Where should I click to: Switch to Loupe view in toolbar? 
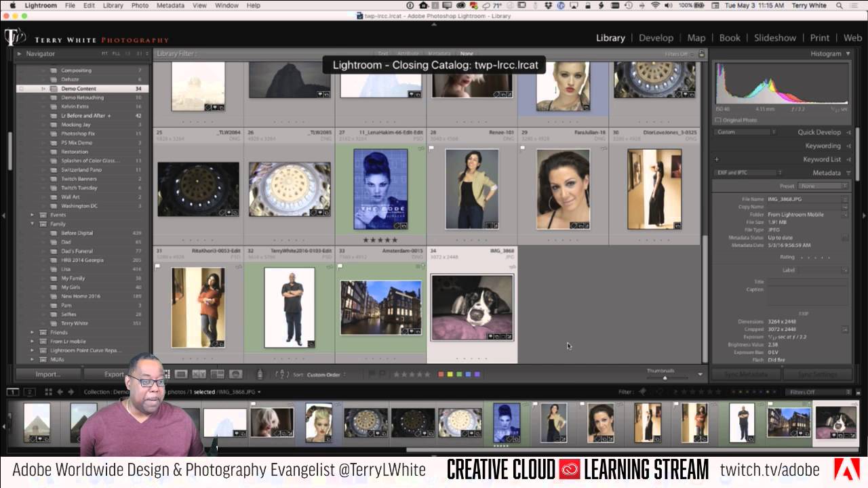click(x=181, y=374)
